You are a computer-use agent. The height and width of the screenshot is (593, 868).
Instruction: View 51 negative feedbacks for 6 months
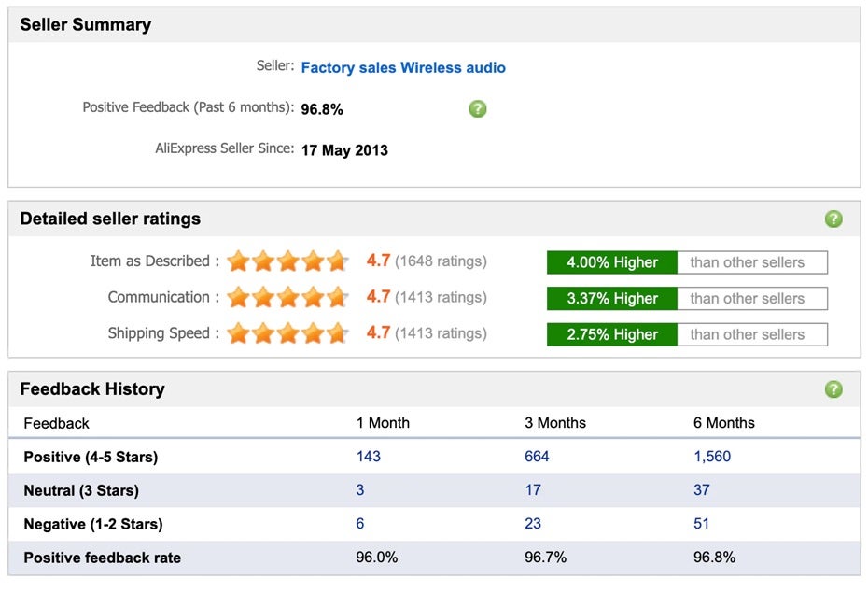click(702, 524)
